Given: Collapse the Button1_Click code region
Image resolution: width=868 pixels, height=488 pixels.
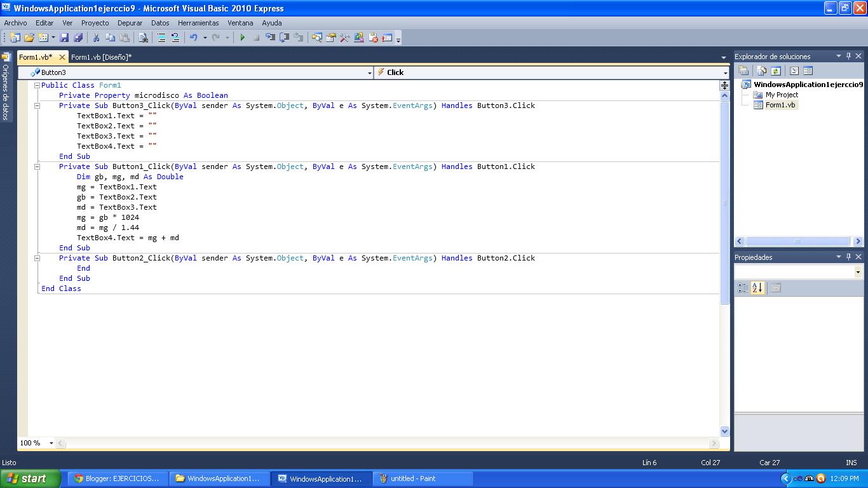Looking at the screenshot, I should 37,166.
